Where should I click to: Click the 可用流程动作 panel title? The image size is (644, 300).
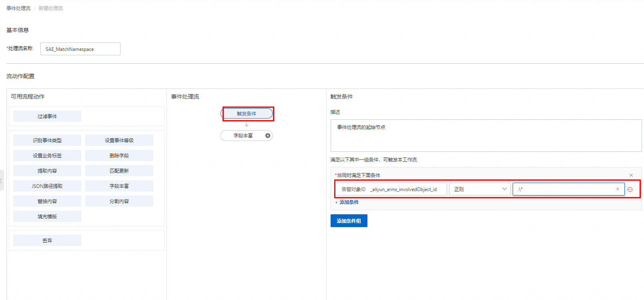[x=28, y=97]
